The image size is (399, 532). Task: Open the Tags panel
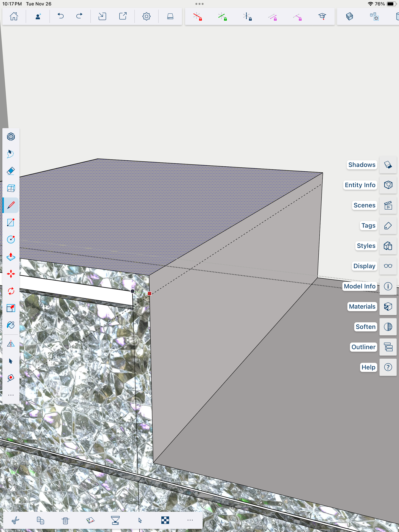[368, 226]
